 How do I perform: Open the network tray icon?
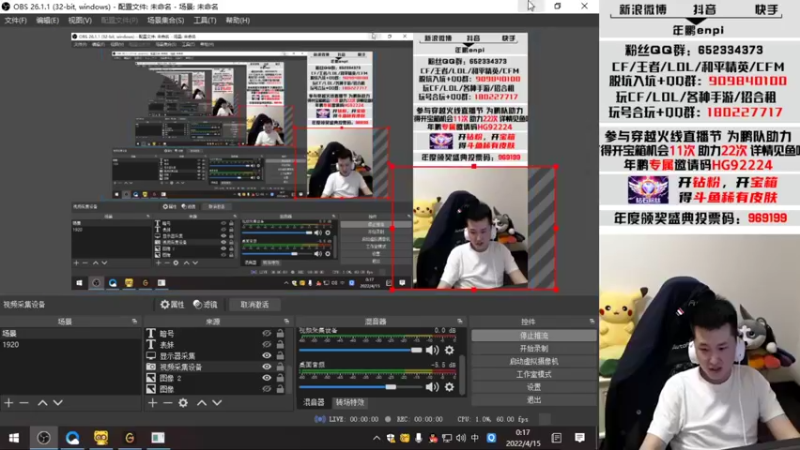click(447, 438)
